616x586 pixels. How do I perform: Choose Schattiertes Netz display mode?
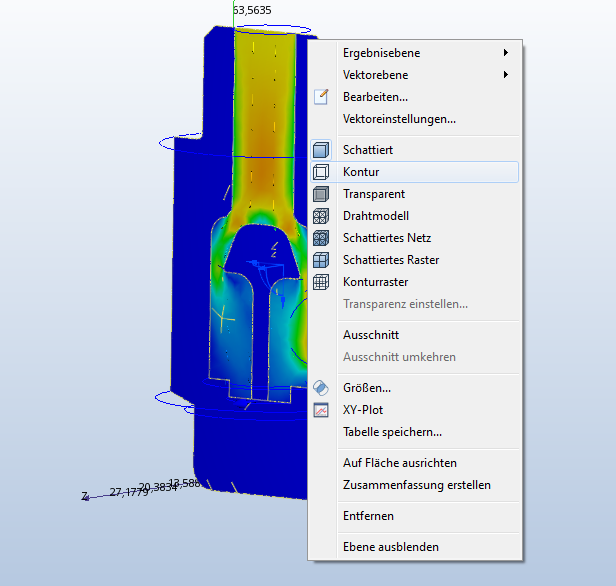tap(415, 238)
